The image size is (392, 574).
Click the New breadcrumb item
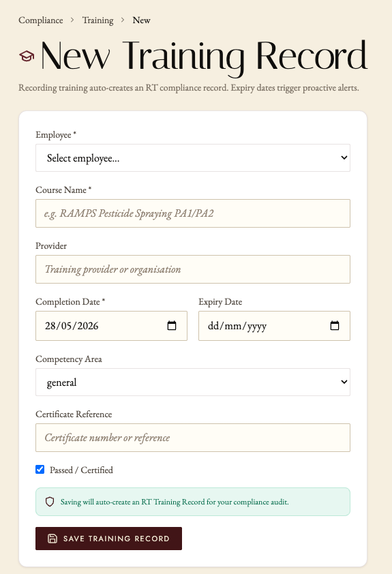click(141, 20)
